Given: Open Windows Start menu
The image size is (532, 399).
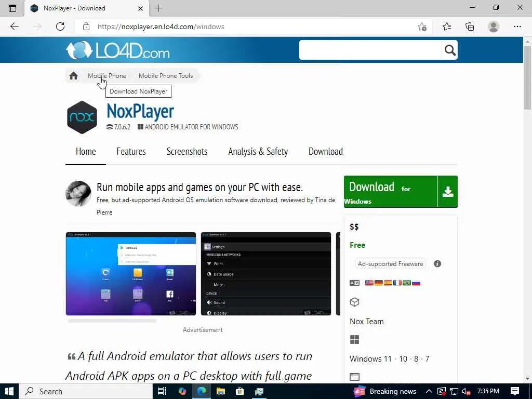Looking at the screenshot, I should [x=9, y=391].
